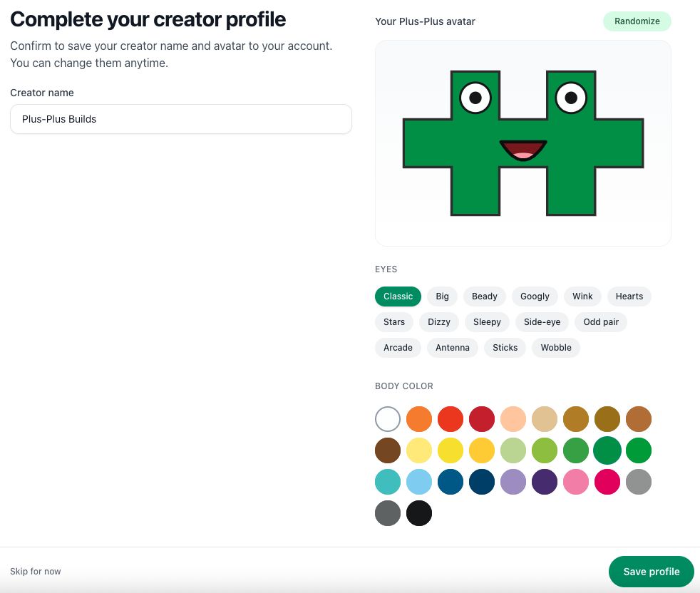The height and width of the screenshot is (593, 700).
Task: Focus the Creator name input field
Action: tap(181, 119)
